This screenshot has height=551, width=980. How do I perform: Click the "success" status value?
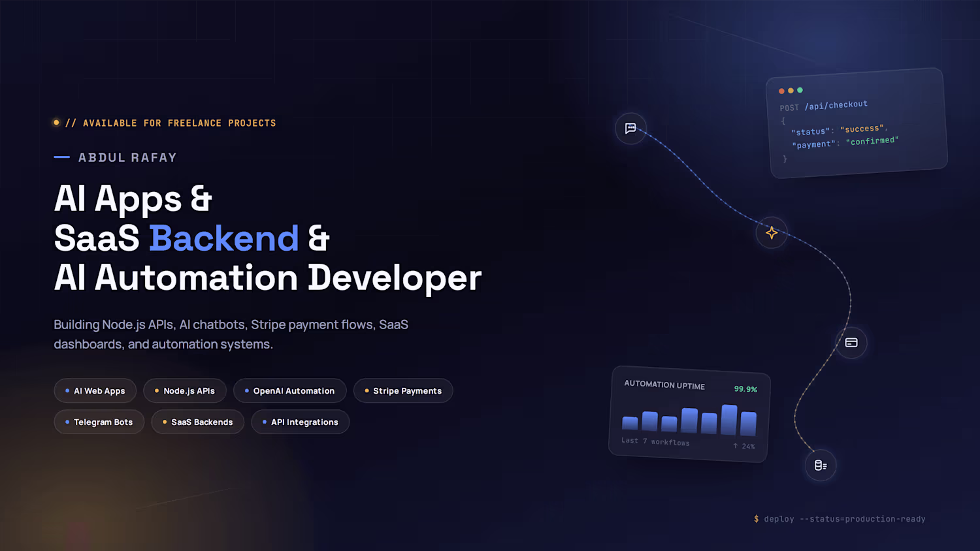(862, 129)
